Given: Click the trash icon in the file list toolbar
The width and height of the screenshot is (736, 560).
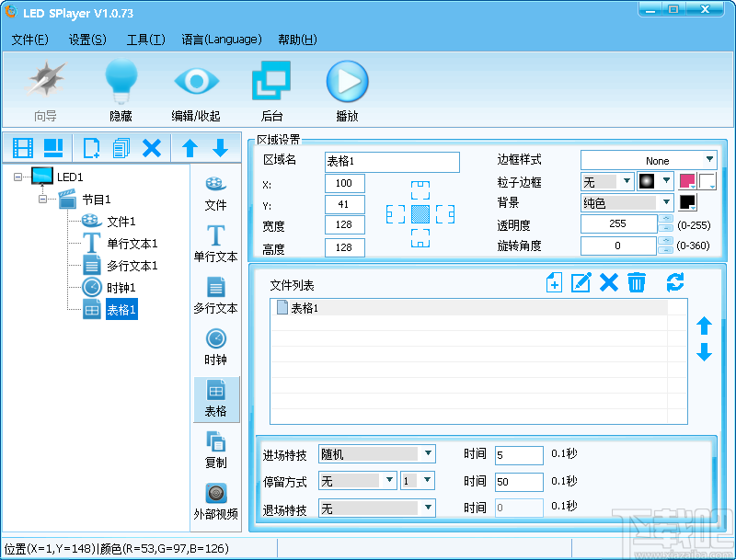Looking at the screenshot, I should point(637,283).
